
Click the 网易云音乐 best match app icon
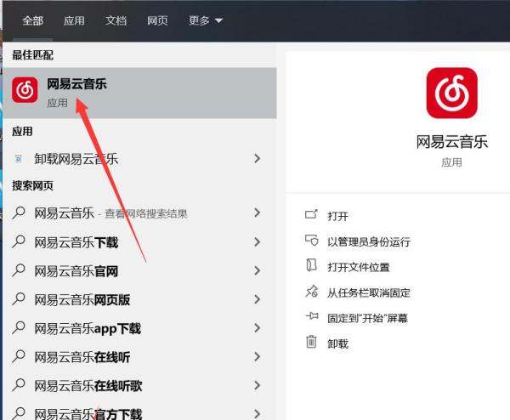25,90
